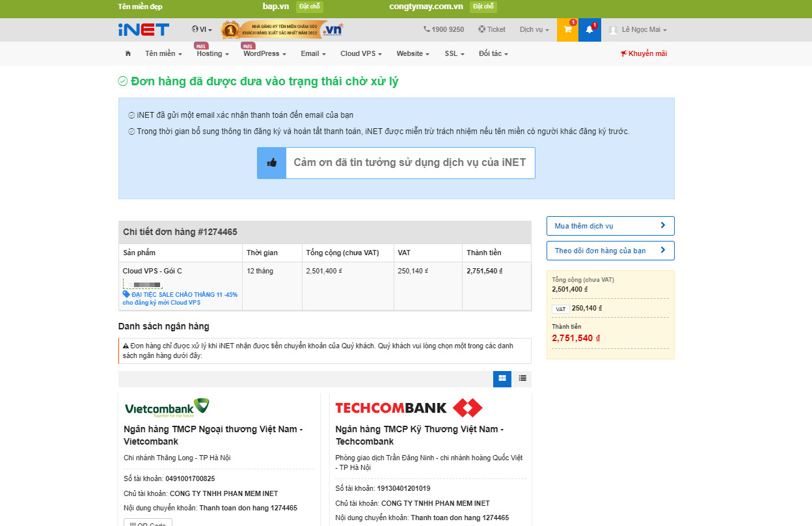Click the 1900 9250 phone number
The height and width of the screenshot is (526, 812).
pos(444,29)
